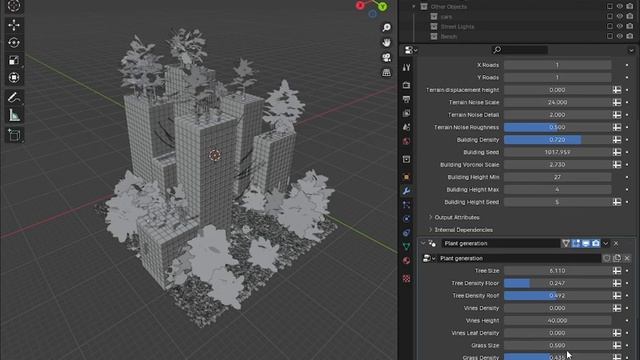The height and width of the screenshot is (360, 640).
Task: Select the Add Cube tool
Action: coord(14,135)
